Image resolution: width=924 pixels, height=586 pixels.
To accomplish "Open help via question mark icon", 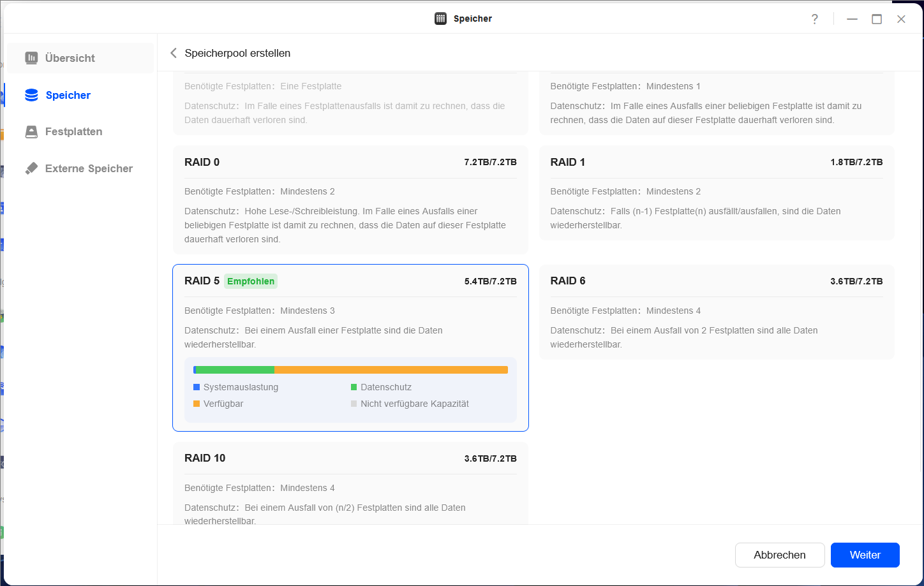I will (x=815, y=19).
